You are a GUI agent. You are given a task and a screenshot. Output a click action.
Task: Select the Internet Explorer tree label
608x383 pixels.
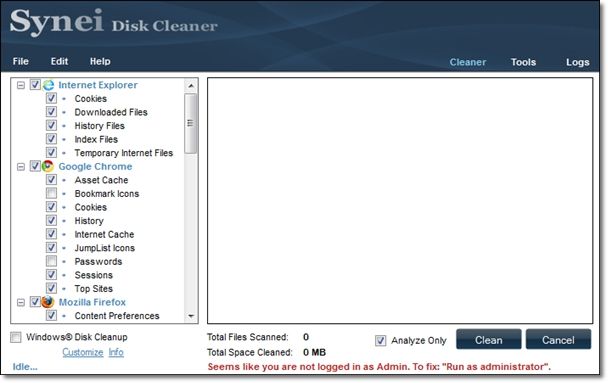click(98, 85)
